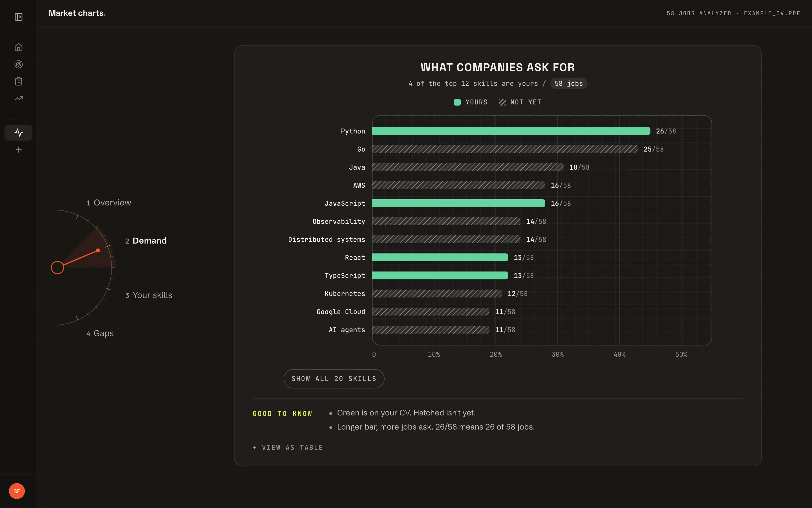Click Show all 20 skills button

(x=334, y=379)
